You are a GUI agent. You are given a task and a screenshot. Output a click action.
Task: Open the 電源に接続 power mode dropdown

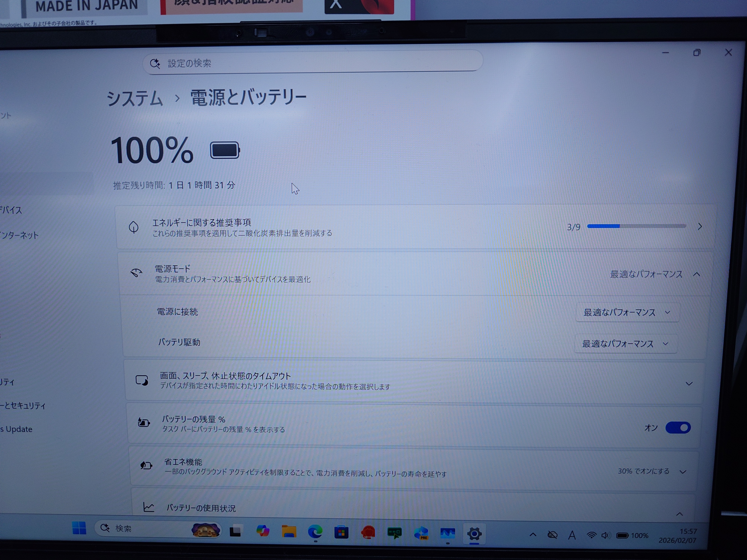point(627,313)
